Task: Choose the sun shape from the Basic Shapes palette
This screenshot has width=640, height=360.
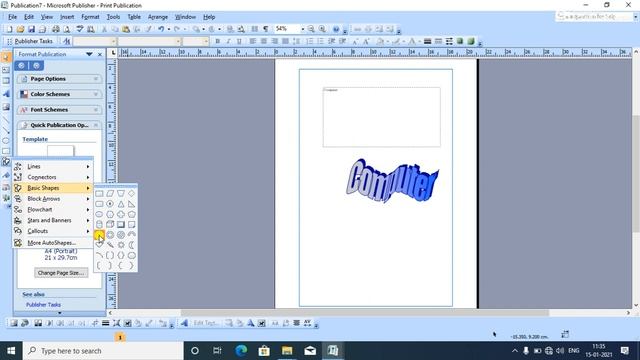Action: tap(121, 245)
